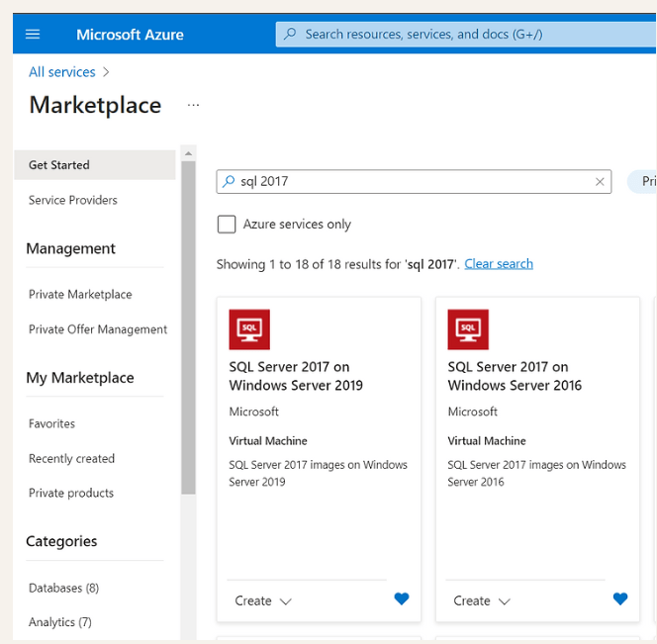
Task: Toggle Azure services only checkbox
Action: (227, 225)
